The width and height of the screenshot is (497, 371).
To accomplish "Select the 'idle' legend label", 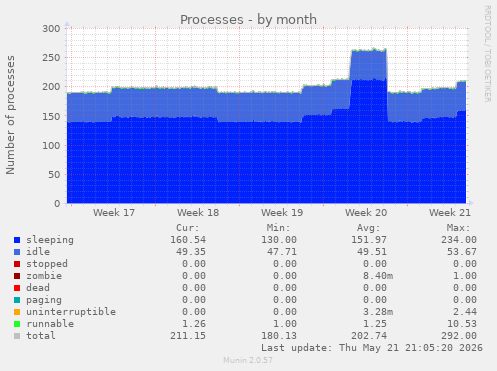I will tap(38, 252).
